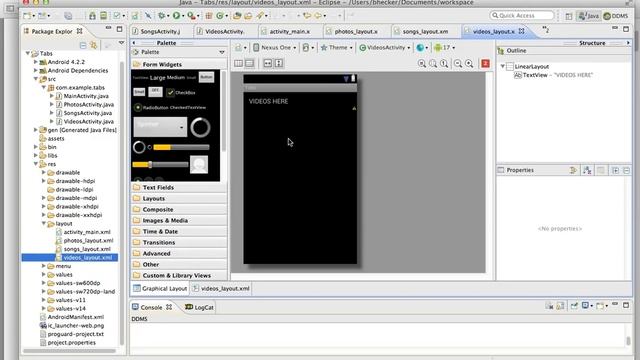This screenshot has height=360, width=640.
Task: Switch to the Java perspective
Action: point(589,16)
